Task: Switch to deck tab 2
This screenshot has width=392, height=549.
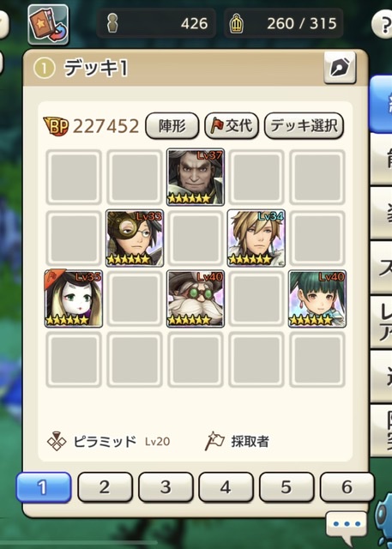Action: click(x=105, y=487)
